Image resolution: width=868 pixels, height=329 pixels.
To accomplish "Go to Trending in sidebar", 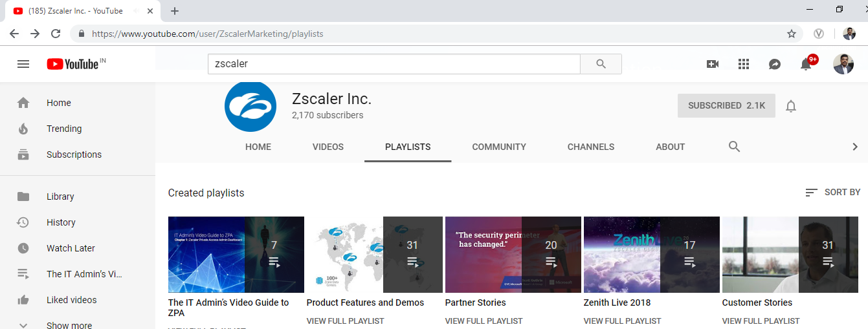I will pyautogui.click(x=64, y=129).
